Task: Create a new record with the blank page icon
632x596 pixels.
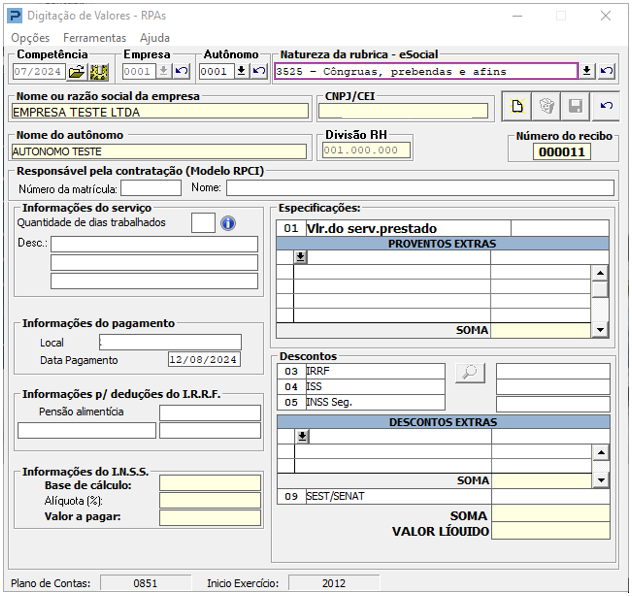Action: (517, 106)
